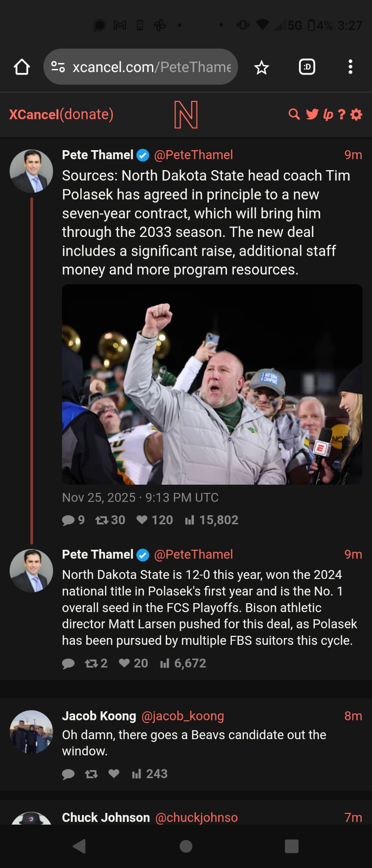Open the browser tab switcher
Viewport: 372px width, 868px height.
coord(307,67)
